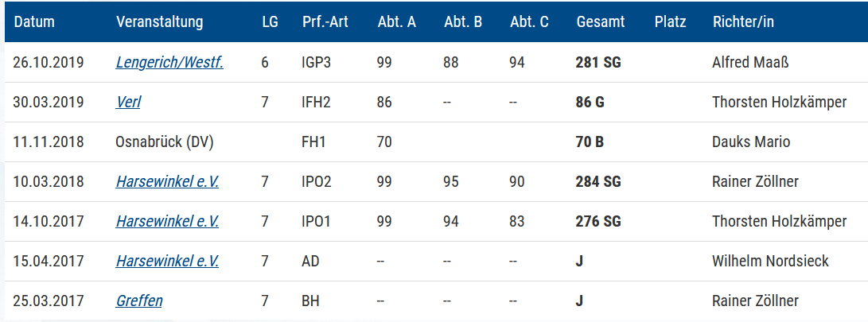
Task: Open Harsewinkel e.V. link for 14.10.2017
Action: click(x=167, y=221)
